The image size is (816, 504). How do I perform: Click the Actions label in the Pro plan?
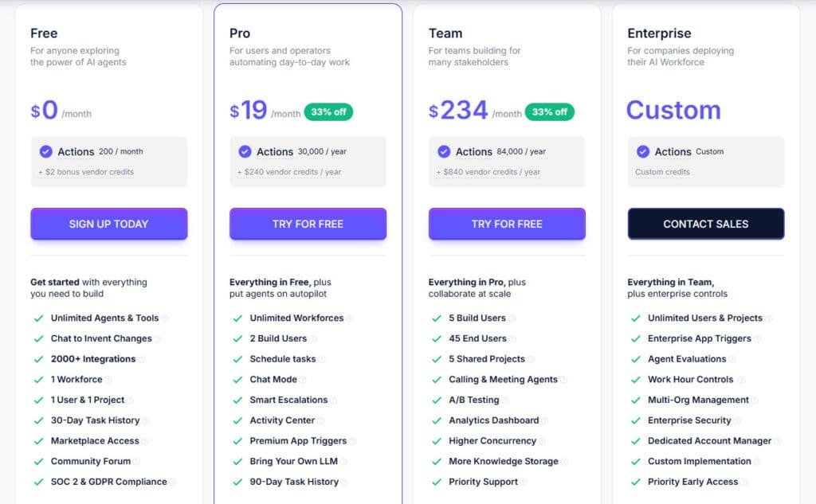(275, 151)
